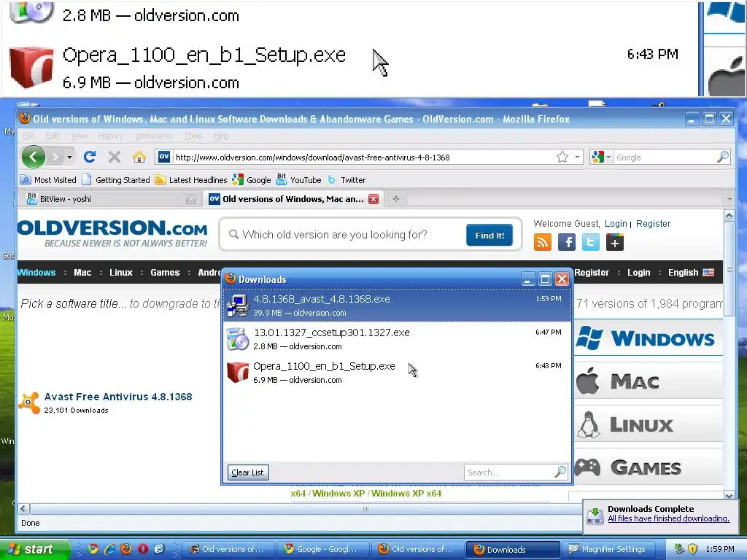Click the Opera setup red icon in Downloads
This screenshot has width=747, height=560.
(238, 373)
